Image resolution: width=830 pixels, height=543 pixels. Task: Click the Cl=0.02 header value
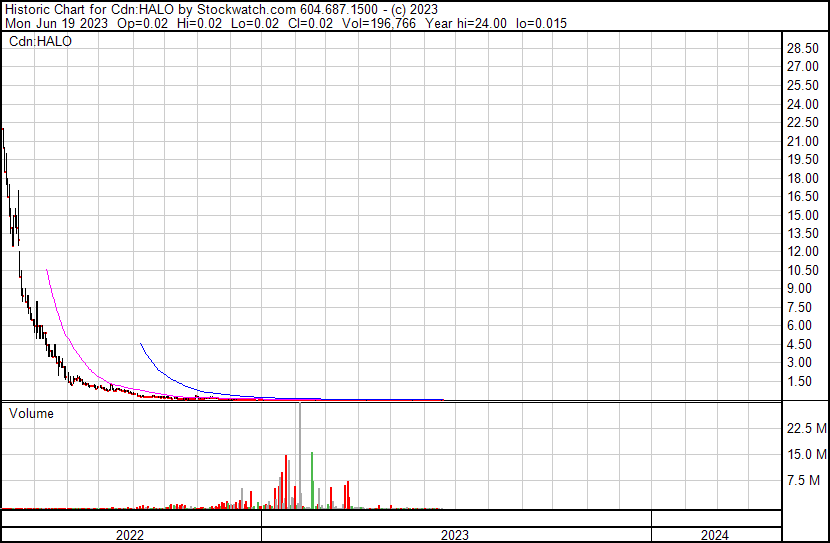pos(311,23)
